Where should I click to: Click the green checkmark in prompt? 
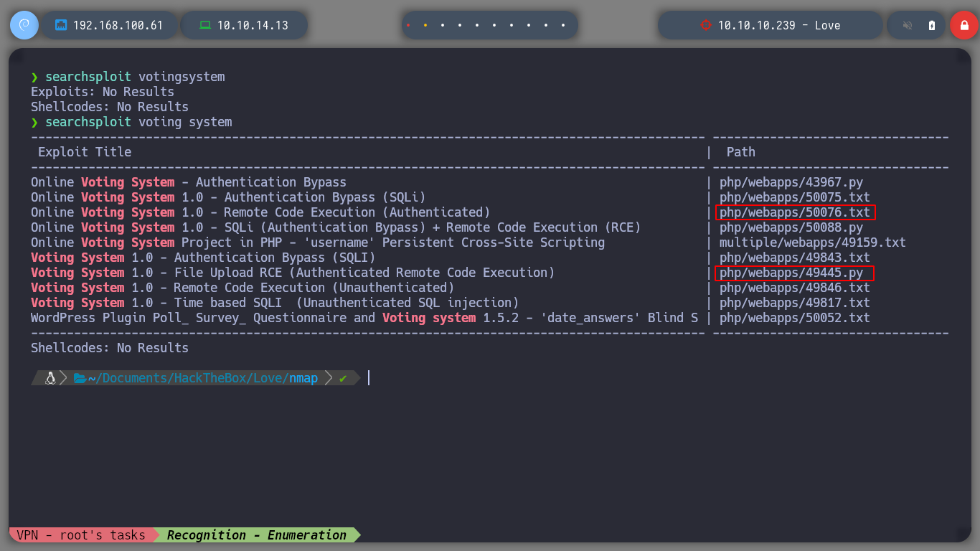point(343,378)
